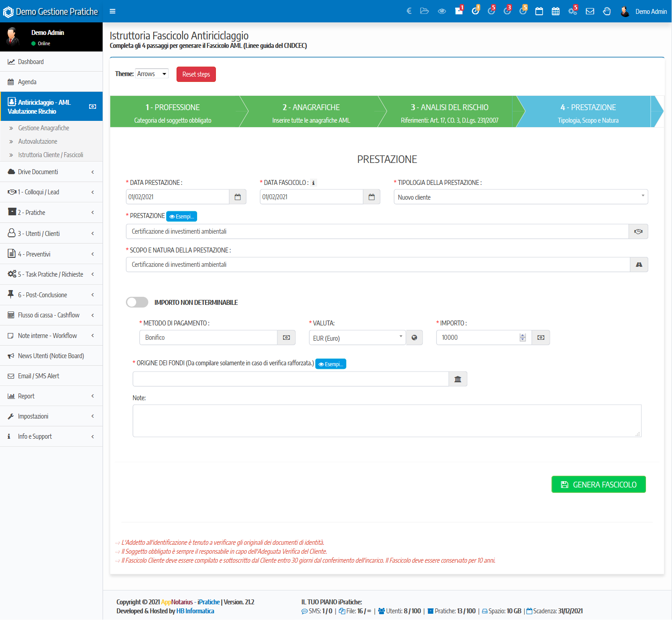Click handshake icon beside Prestazione field

(638, 231)
